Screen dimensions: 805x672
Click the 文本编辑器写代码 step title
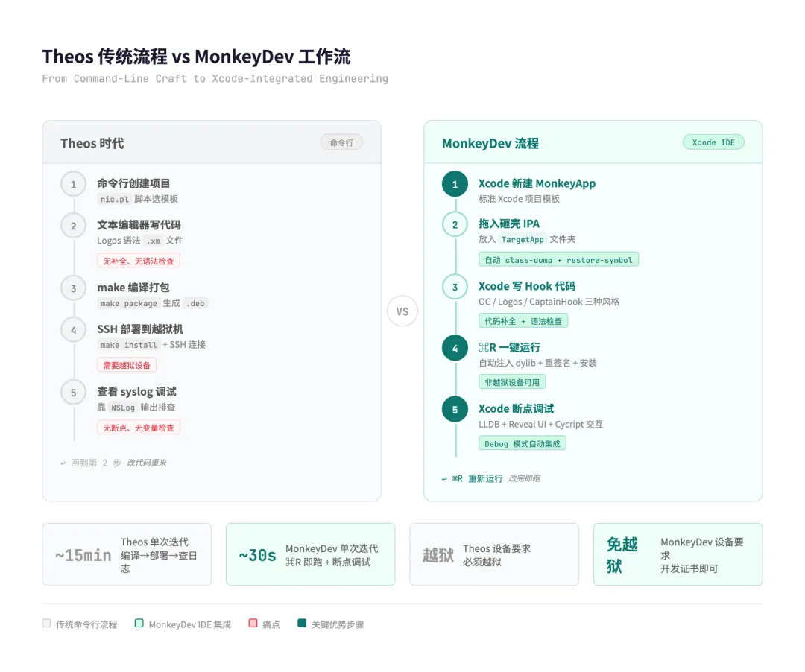[139, 225]
